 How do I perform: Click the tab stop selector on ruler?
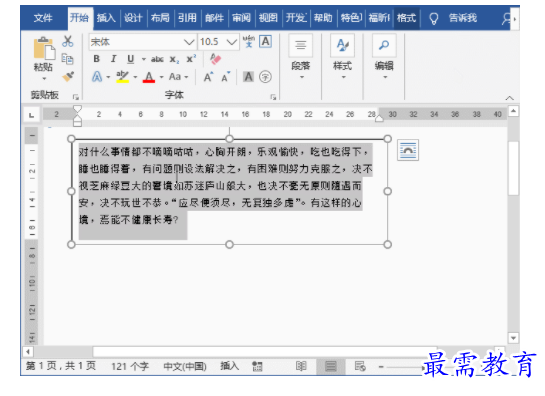tap(32, 115)
